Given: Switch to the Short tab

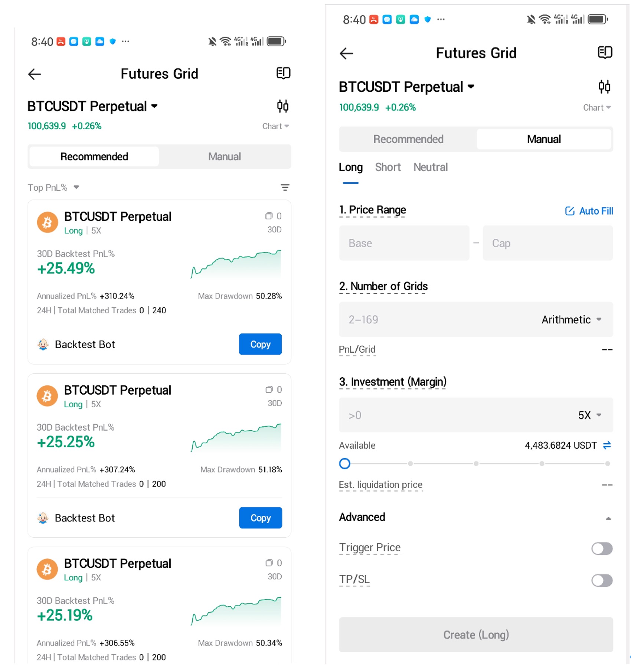Looking at the screenshot, I should point(388,167).
